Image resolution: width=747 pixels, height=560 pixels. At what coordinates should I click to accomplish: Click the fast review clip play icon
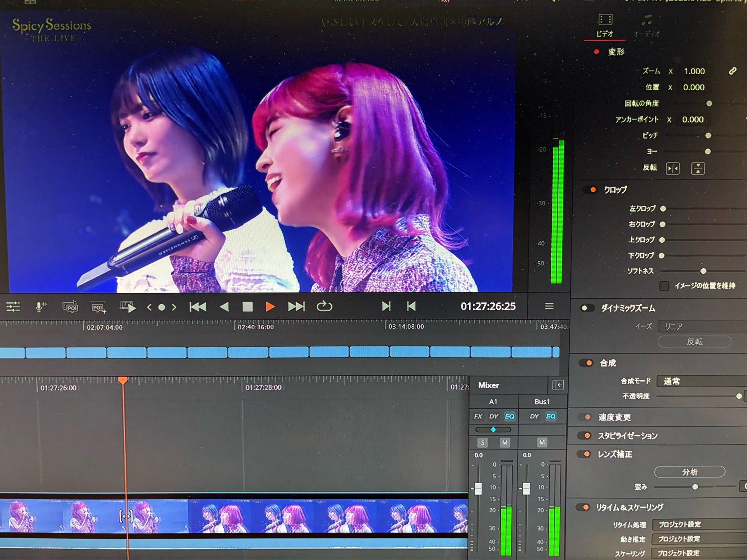click(128, 307)
